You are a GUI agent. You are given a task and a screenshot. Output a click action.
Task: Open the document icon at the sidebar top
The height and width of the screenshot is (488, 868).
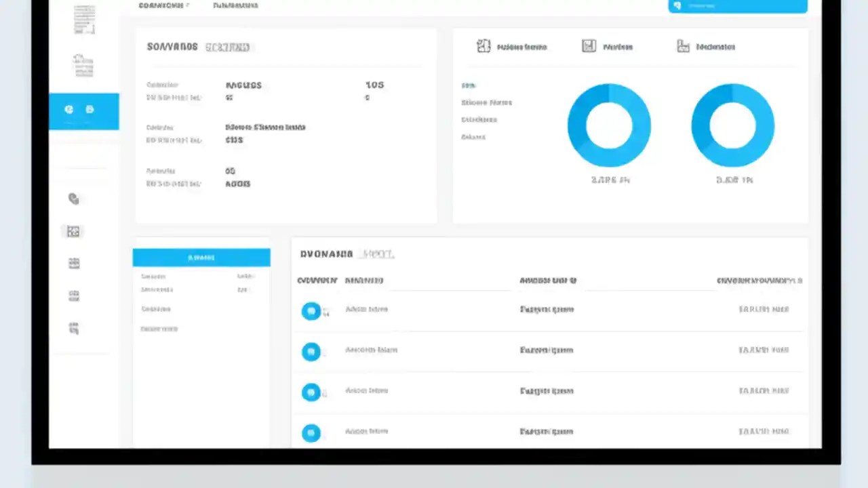click(x=84, y=18)
